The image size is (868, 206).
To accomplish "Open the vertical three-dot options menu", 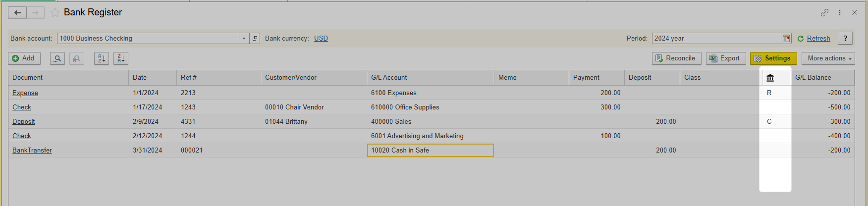I will 840,12.
